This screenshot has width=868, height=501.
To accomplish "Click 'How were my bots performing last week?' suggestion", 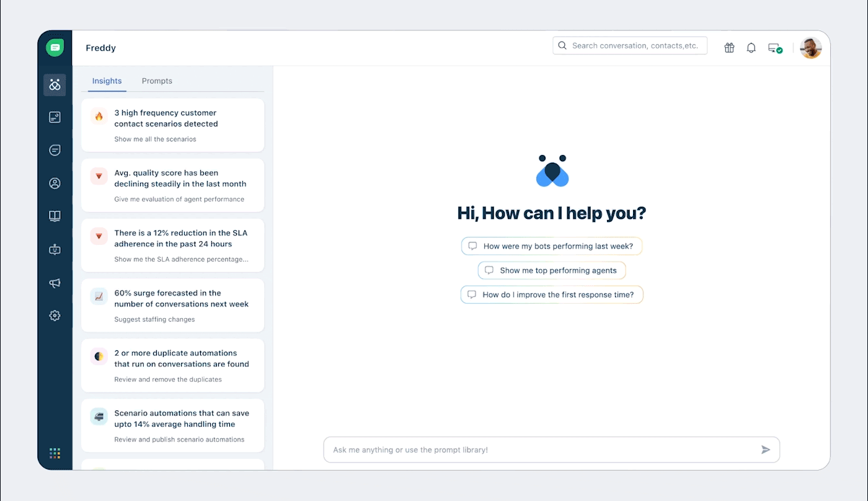I will (551, 246).
